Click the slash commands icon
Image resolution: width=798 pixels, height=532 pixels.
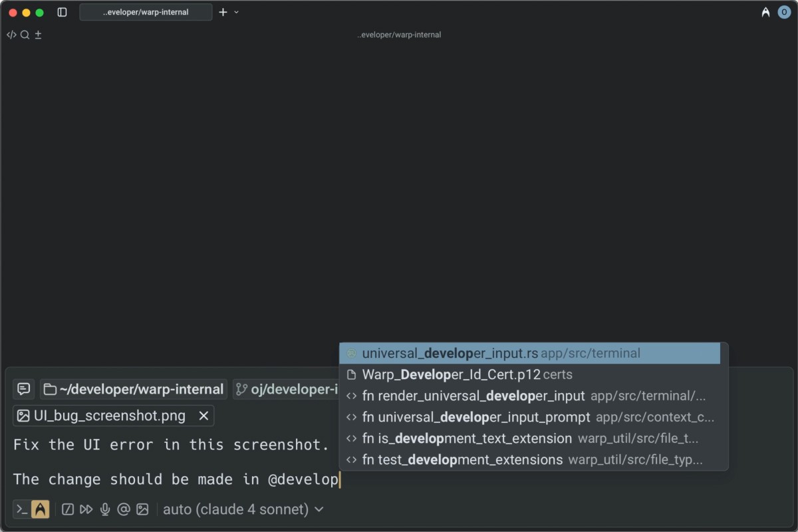pos(67,509)
